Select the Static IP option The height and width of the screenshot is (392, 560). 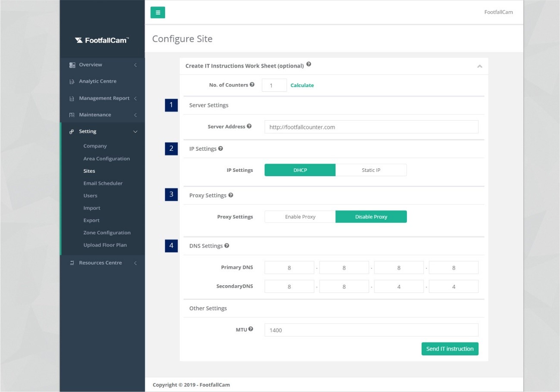coord(371,170)
